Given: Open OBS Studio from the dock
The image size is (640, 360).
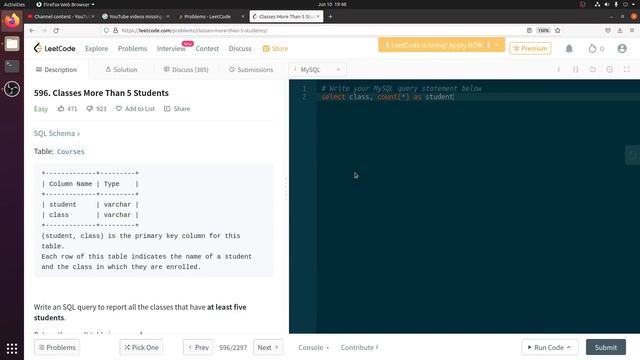Looking at the screenshot, I should tap(12, 89).
